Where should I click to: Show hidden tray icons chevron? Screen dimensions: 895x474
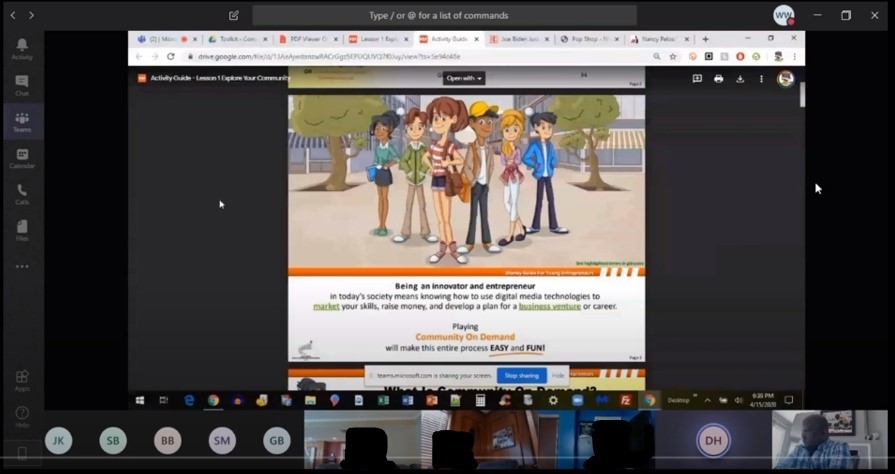click(x=708, y=400)
